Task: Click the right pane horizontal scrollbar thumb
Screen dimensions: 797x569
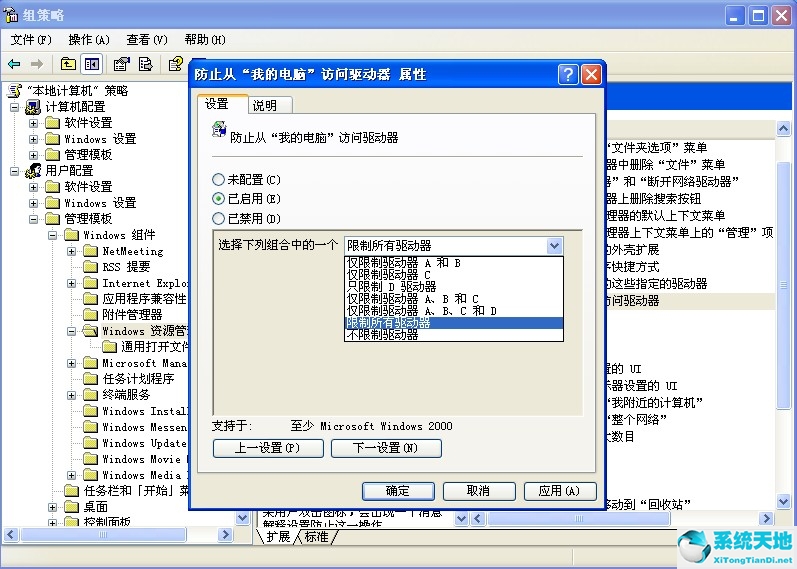Action: coord(578,519)
